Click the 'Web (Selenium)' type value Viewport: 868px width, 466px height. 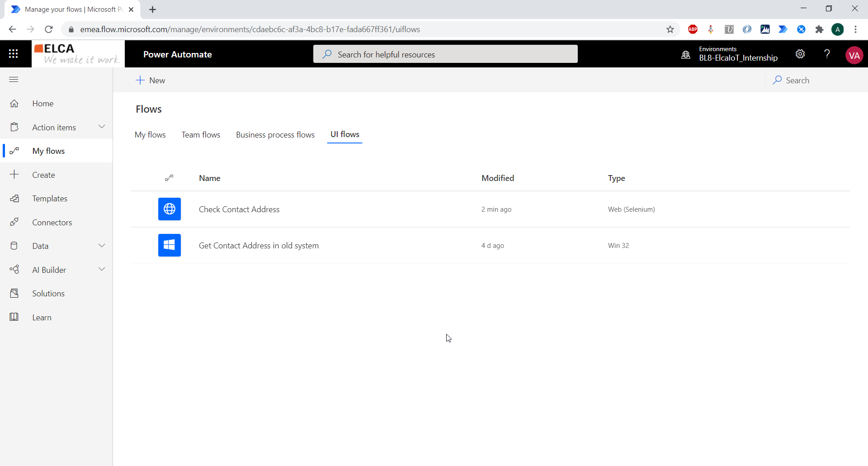coord(631,209)
